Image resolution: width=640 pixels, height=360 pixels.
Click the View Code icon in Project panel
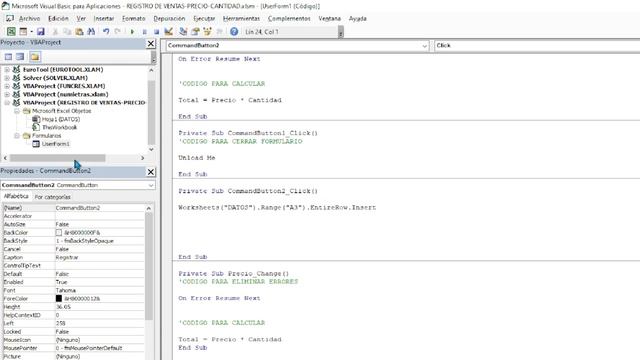tap(8, 57)
